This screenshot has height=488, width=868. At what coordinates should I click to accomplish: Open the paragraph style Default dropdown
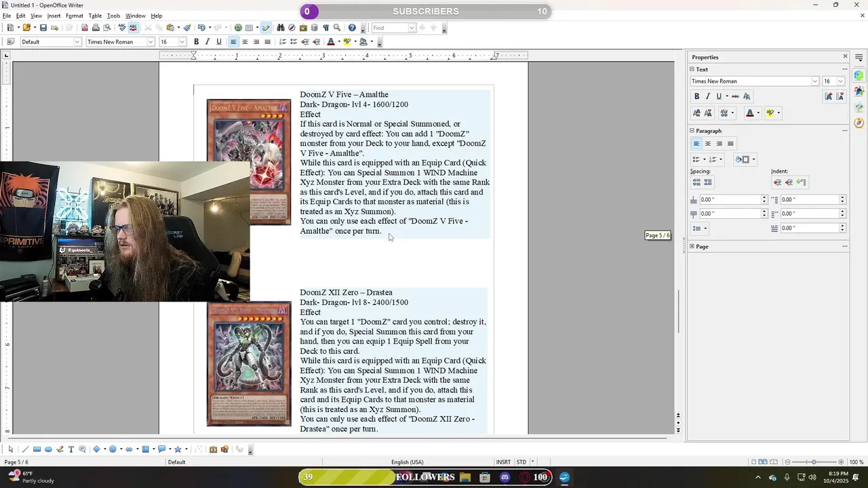click(77, 42)
